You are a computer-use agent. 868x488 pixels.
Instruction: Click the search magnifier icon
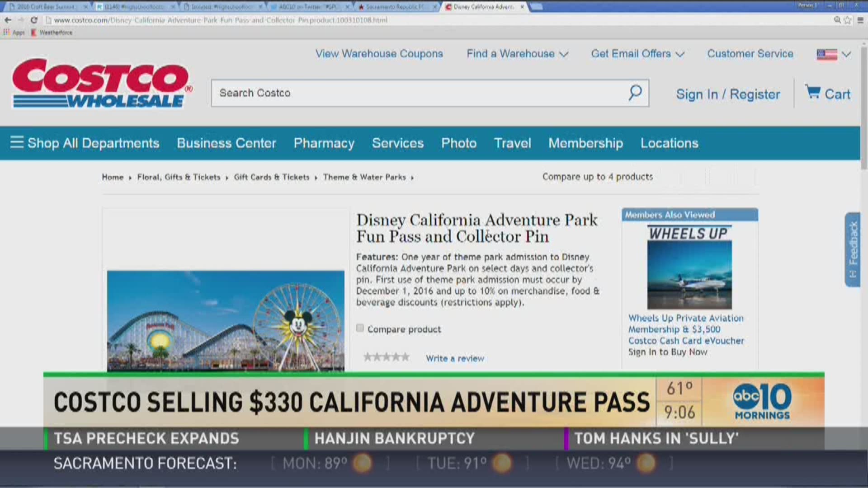click(x=635, y=93)
